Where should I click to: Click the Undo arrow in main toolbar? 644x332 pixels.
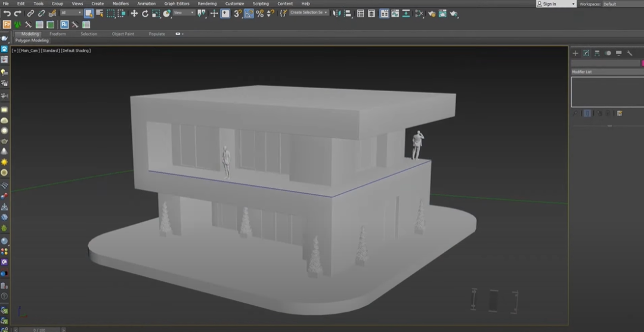(x=7, y=13)
